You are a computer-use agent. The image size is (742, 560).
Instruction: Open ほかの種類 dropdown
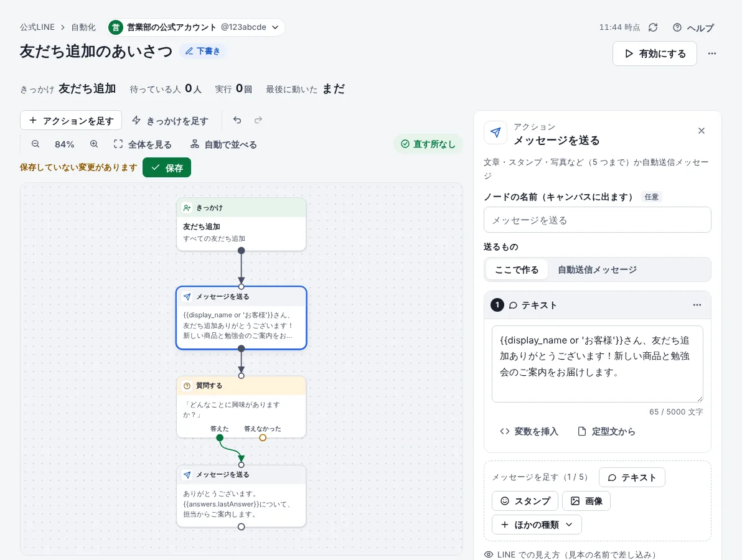coord(537,525)
